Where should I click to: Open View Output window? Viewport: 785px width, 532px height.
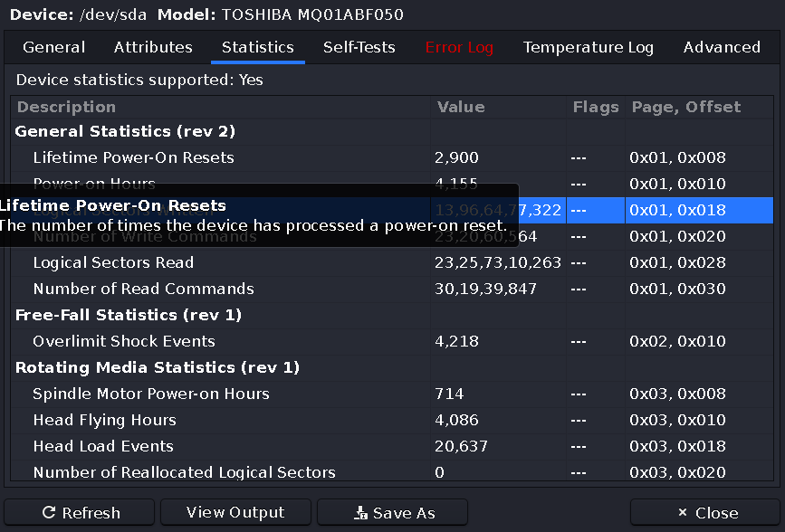[235, 513]
